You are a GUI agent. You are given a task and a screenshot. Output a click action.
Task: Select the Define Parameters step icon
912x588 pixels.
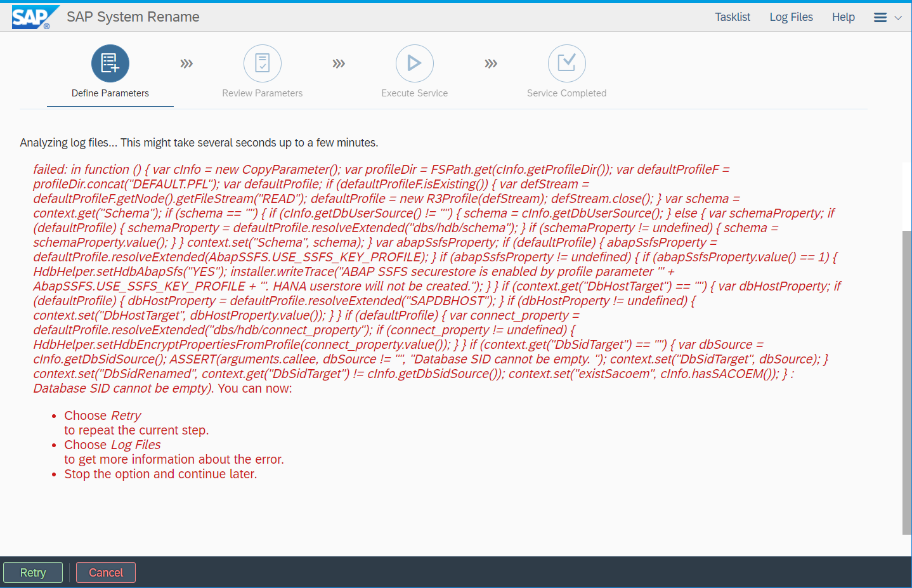[x=110, y=63]
